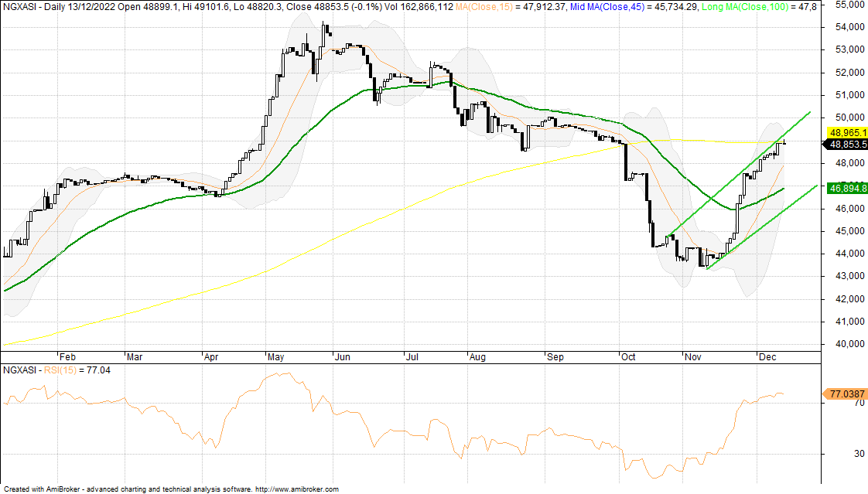868x494 pixels.
Task: Click the 54,000 price axis label
Action: (x=849, y=27)
